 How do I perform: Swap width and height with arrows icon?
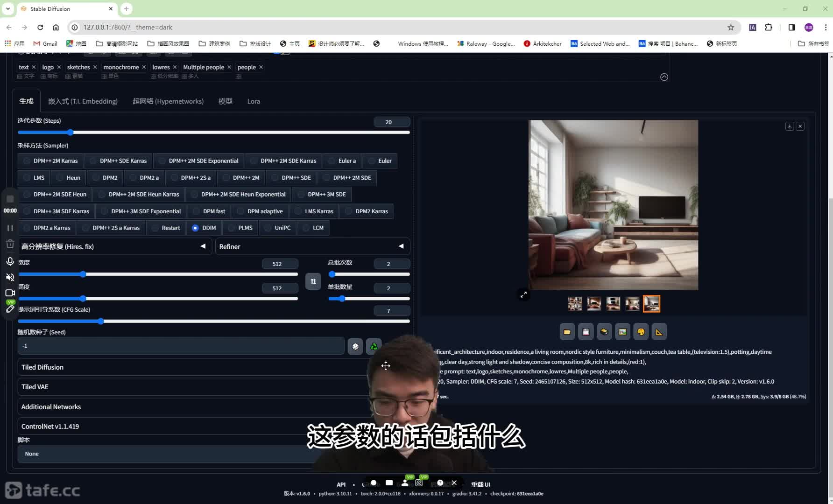pyautogui.click(x=313, y=281)
